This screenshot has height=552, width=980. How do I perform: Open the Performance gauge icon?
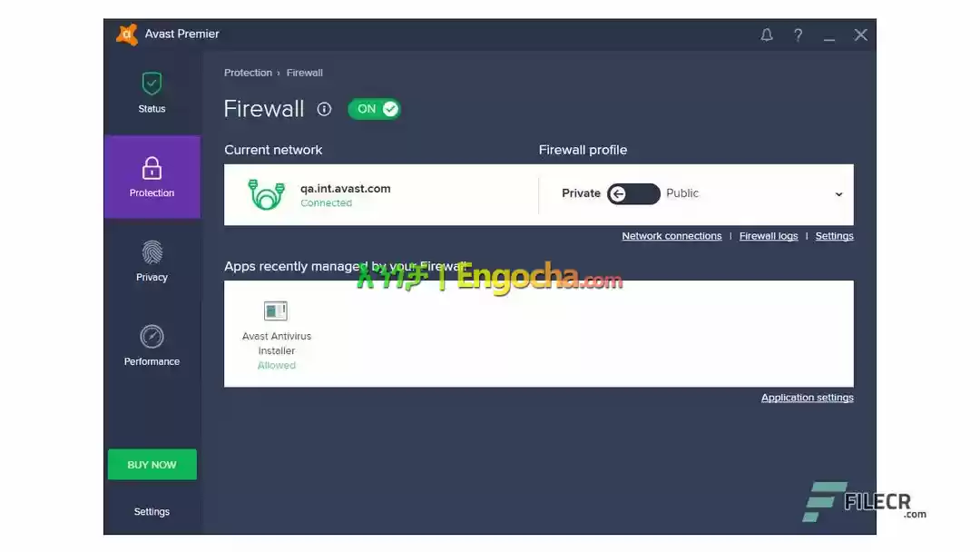152,337
